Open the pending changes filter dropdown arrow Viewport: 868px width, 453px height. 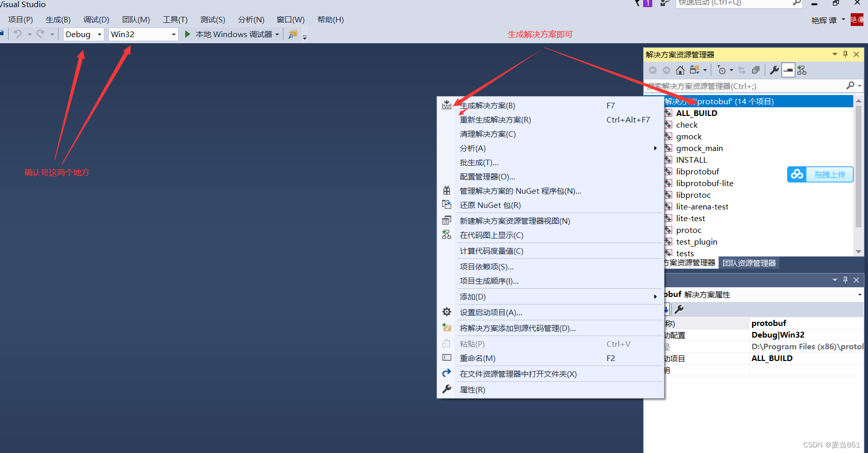pos(732,70)
